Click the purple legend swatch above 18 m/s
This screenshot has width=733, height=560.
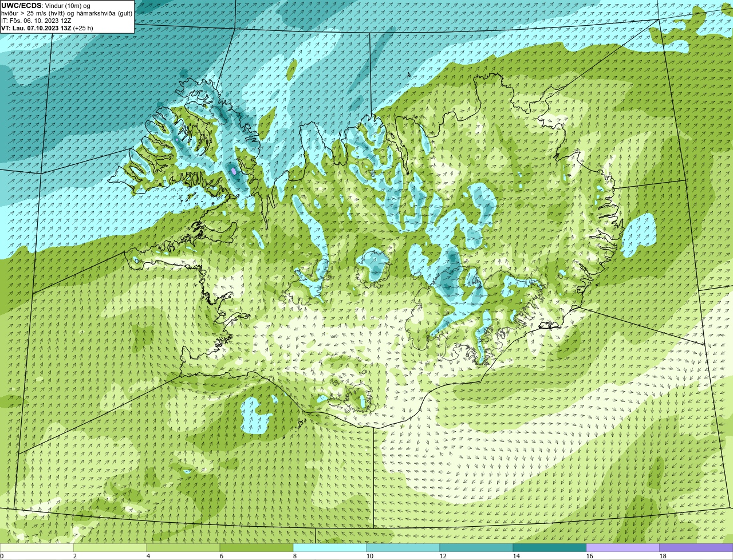point(696,548)
